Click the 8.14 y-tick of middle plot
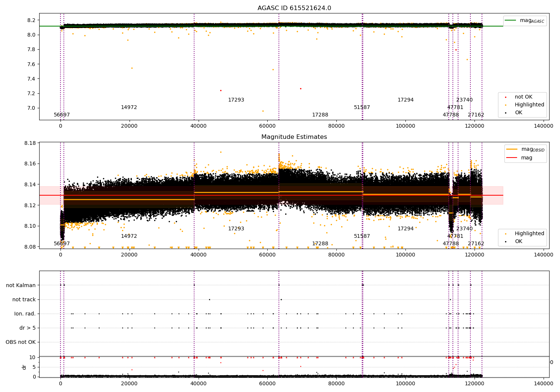Image resolution: width=560 pixels, height=392 pixels. click(30, 184)
